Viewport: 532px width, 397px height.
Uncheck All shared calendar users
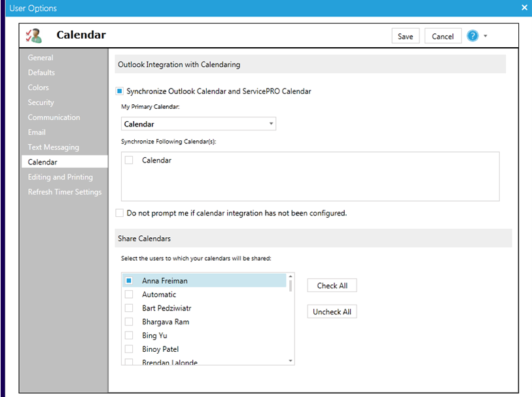tap(332, 311)
